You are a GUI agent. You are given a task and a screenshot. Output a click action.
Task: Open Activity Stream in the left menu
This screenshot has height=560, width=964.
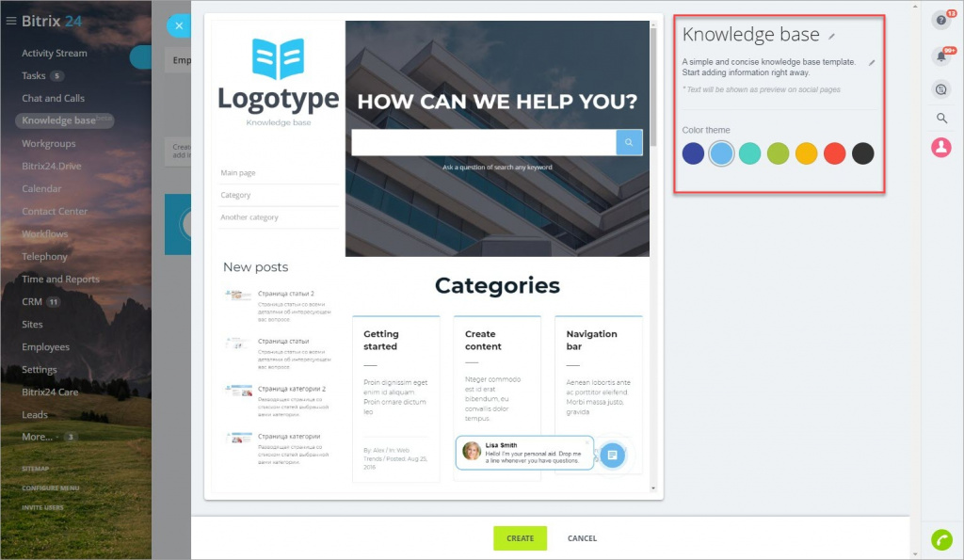click(x=54, y=53)
